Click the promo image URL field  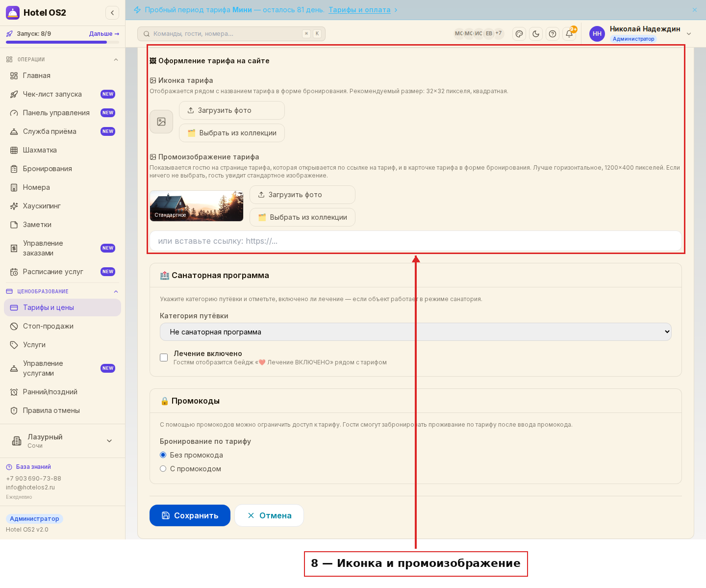point(416,241)
